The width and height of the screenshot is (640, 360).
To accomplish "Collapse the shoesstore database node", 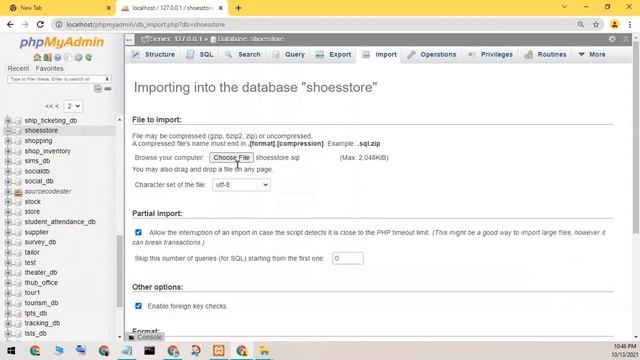I will 8,131.
